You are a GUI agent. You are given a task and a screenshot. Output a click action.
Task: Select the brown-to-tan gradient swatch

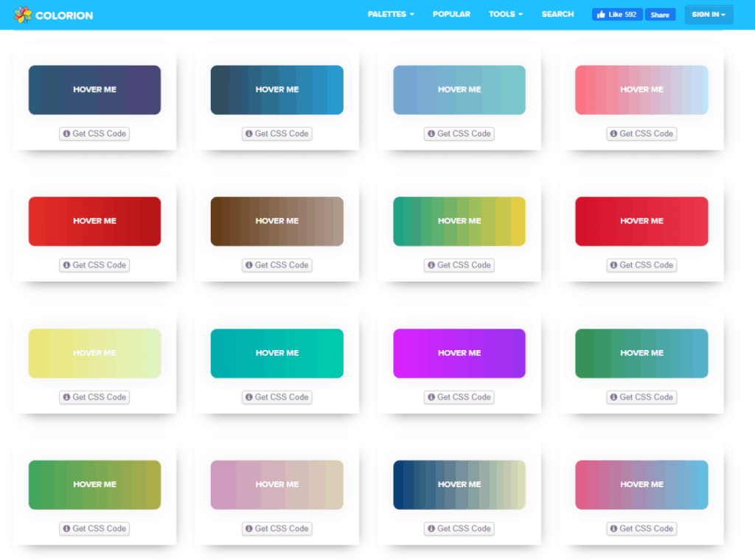[277, 221]
